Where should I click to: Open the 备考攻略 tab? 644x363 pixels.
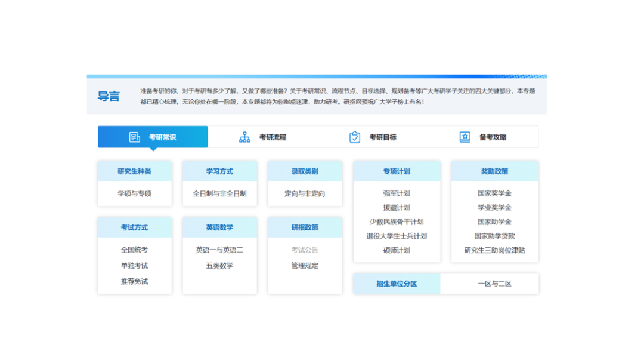(x=493, y=137)
